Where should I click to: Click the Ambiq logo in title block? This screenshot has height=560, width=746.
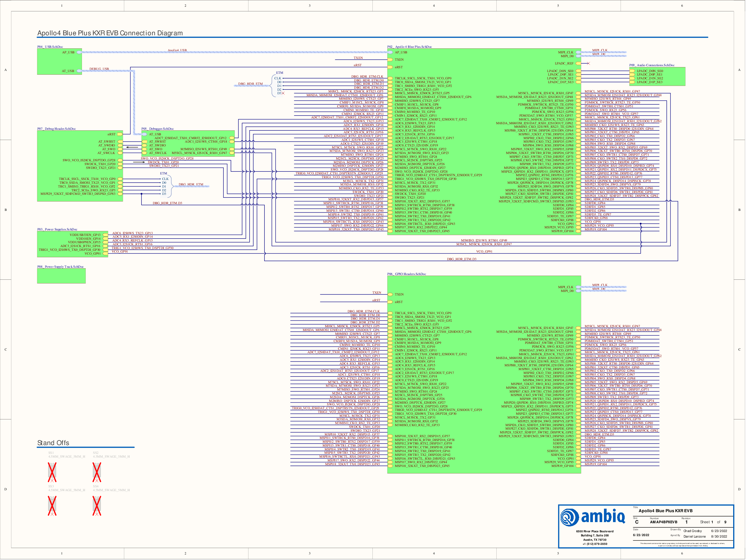pyautogui.click(x=592, y=517)
